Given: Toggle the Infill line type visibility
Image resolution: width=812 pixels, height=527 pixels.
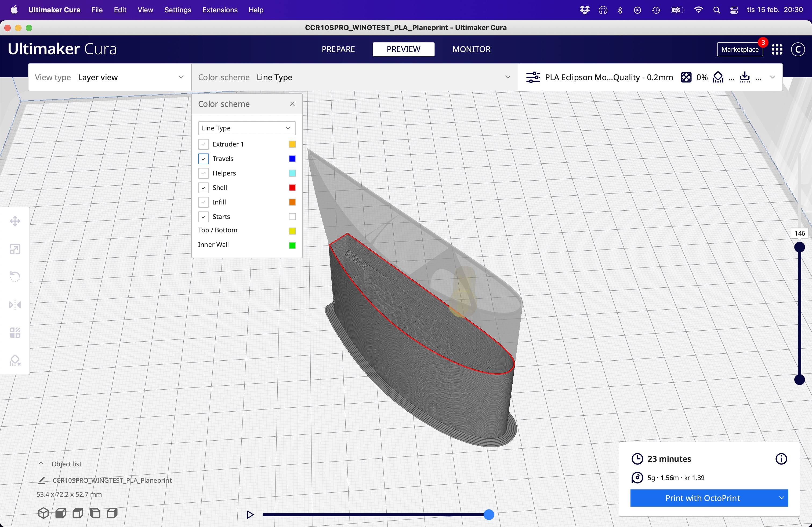Looking at the screenshot, I should tap(204, 202).
